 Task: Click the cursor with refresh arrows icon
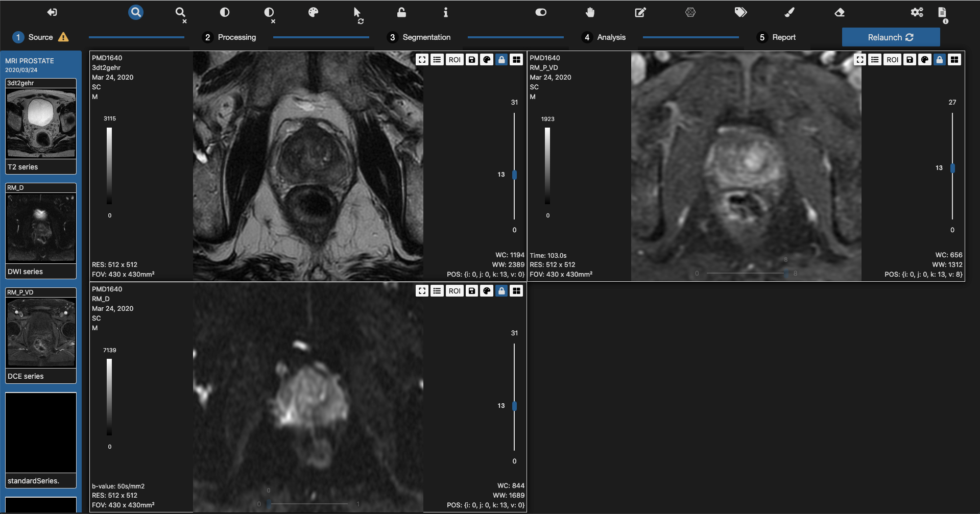pos(358,15)
